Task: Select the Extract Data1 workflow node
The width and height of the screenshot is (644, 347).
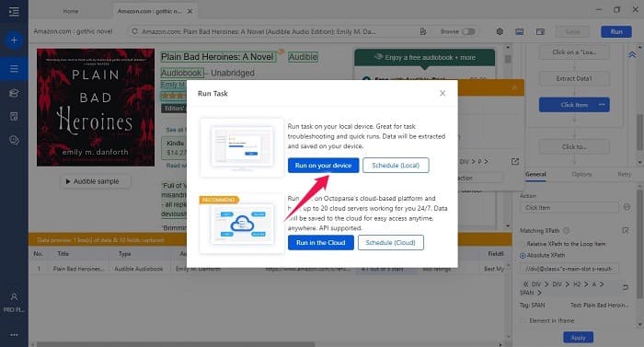Action: (574, 78)
